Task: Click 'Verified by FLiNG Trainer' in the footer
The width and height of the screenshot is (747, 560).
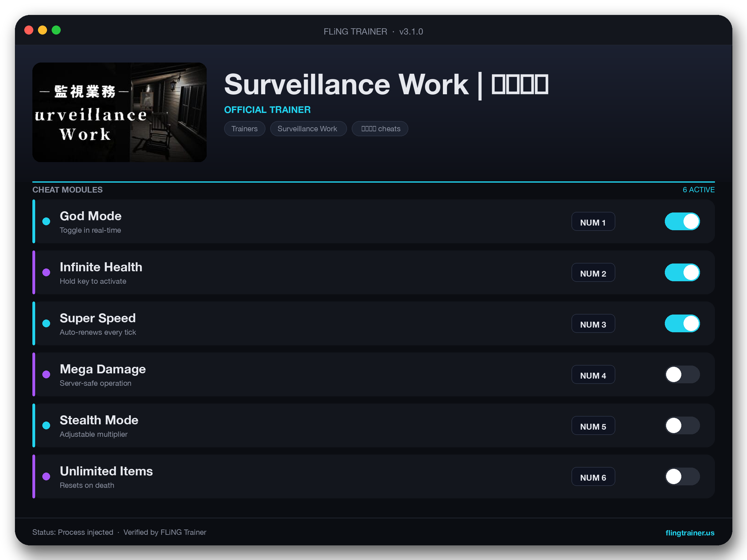Action: [165, 532]
